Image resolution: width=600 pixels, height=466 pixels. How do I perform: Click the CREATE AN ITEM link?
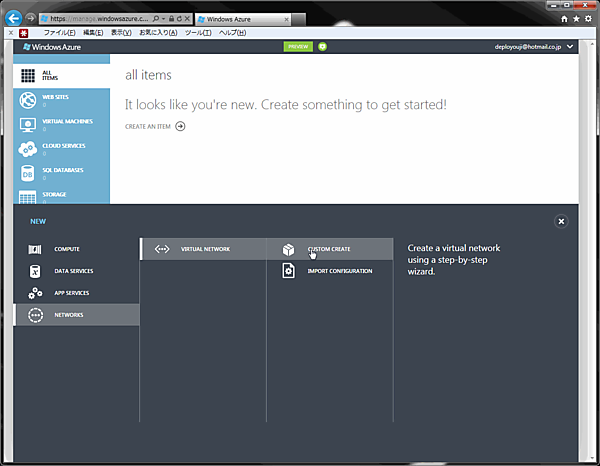[x=148, y=127]
